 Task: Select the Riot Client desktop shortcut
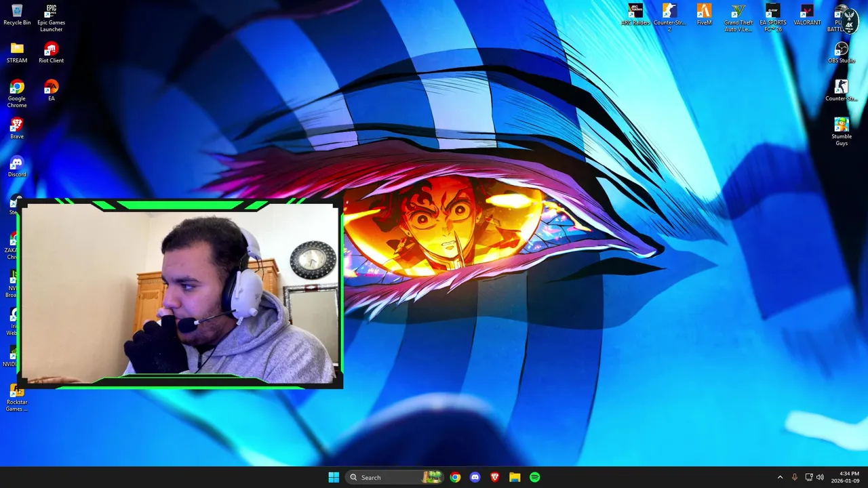point(51,53)
